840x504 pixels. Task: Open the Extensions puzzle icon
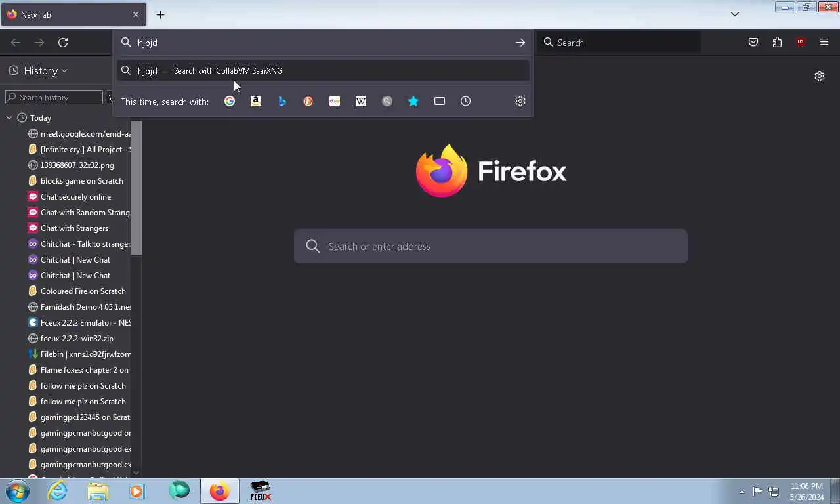pos(777,43)
